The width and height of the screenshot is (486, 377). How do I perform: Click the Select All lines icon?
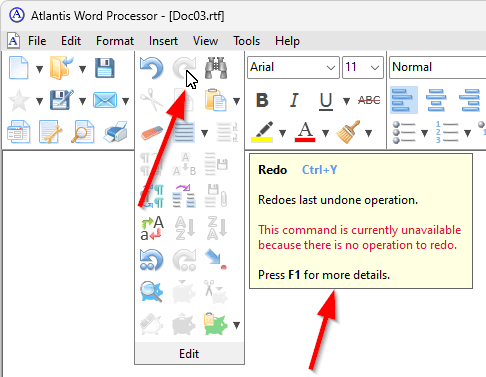click(x=184, y=132)
